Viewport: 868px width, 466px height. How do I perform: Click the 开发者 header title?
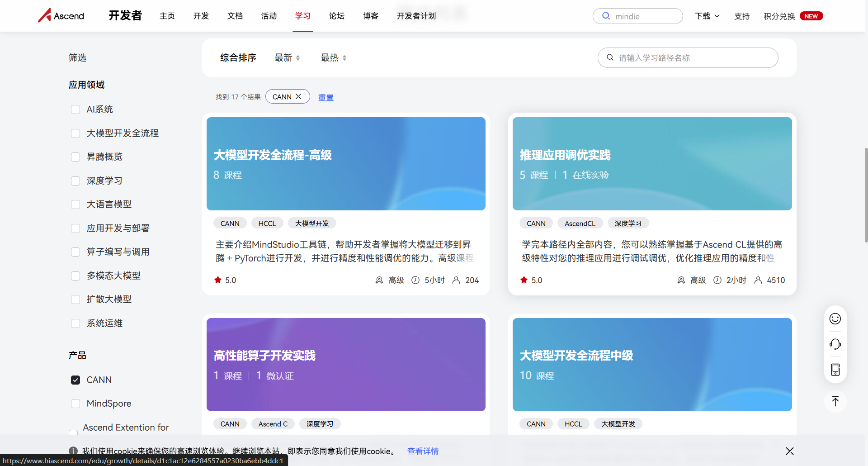tap(125, 15)
